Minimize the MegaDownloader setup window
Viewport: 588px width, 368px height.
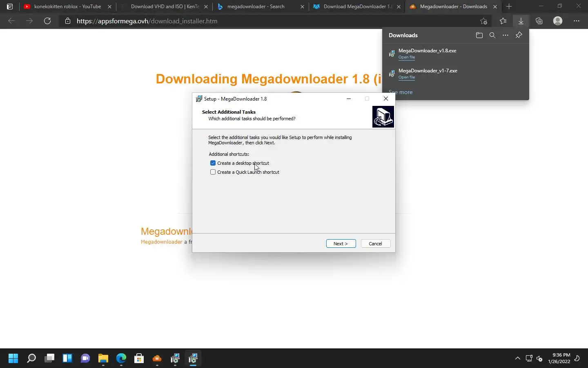pyautogui.click(x=349, y=99)
